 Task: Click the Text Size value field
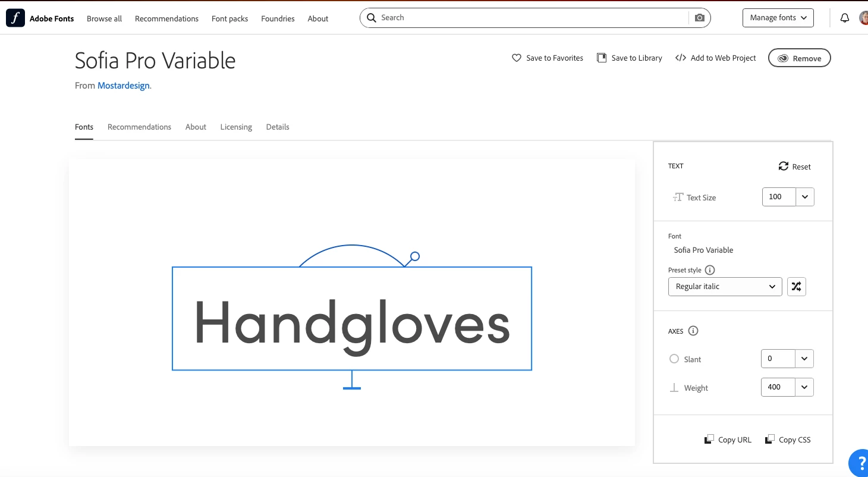779,197
